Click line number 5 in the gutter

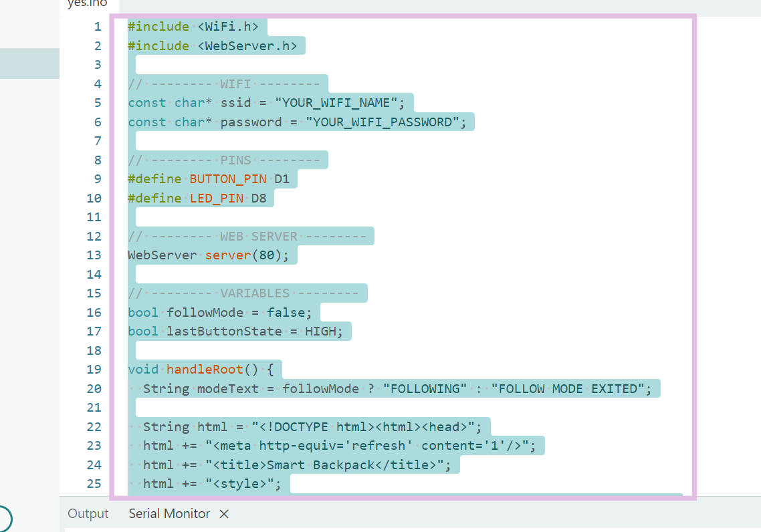pos(98,103)
